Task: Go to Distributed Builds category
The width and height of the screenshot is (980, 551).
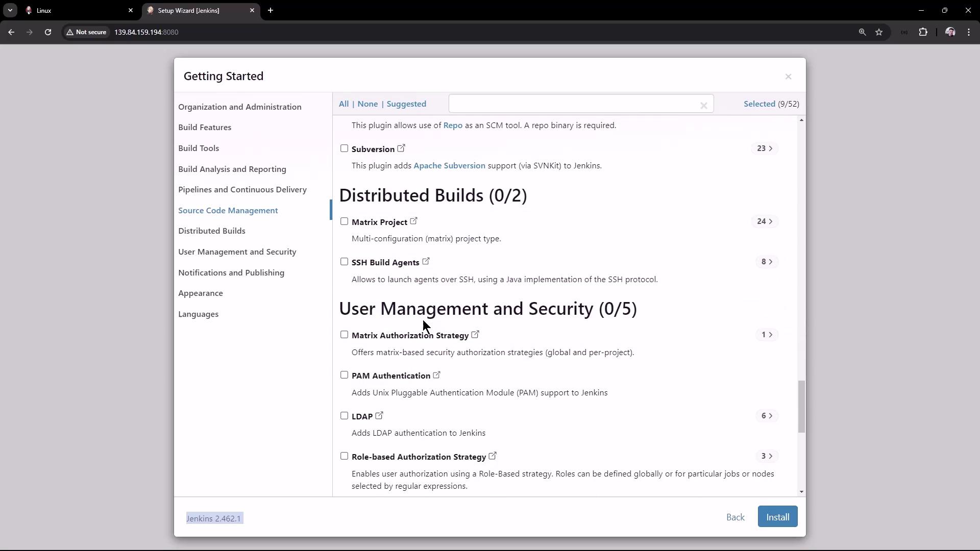Action: pos(211,231)
